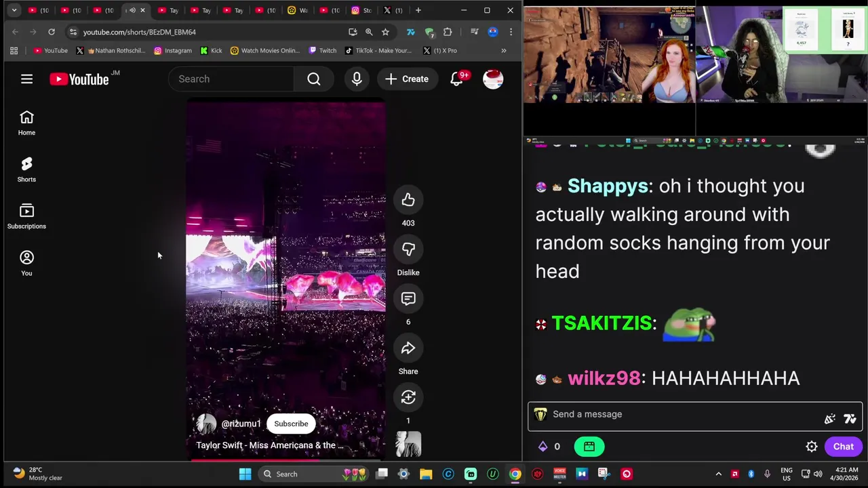Start voice search with the microphone icon
Screen dimensions: 868x488
pos(357,79)
